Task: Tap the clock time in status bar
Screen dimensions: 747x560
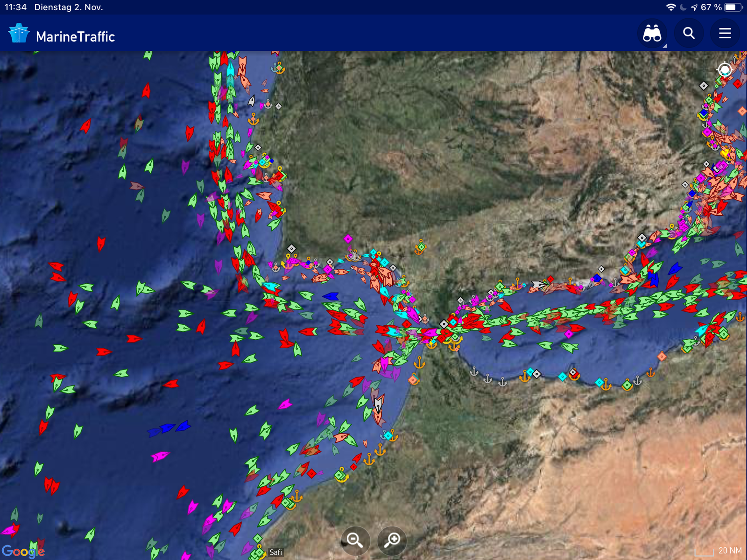Action: point(15,7)
